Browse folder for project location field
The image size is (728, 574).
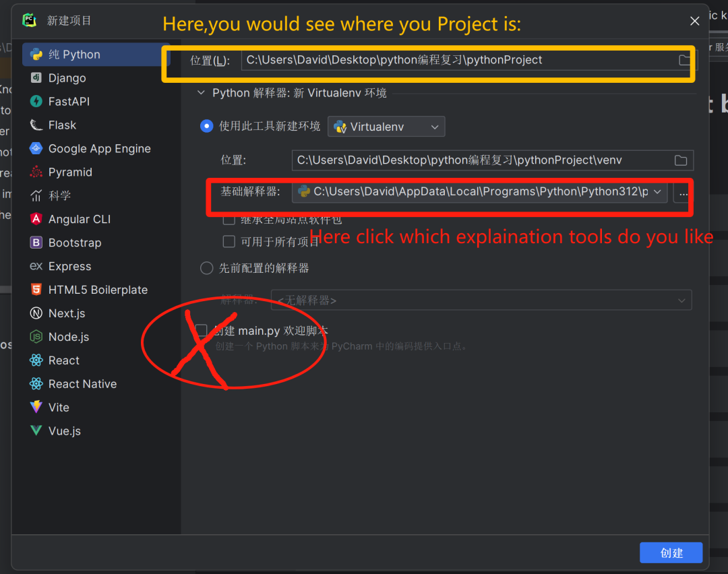pyautogui.click(x=684, y=61)
